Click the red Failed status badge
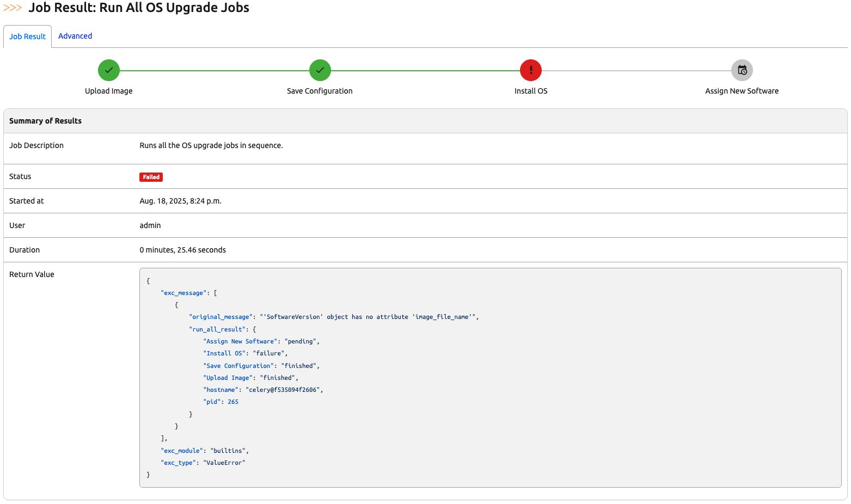Screen dimensions: 851x504 [151, 177]
